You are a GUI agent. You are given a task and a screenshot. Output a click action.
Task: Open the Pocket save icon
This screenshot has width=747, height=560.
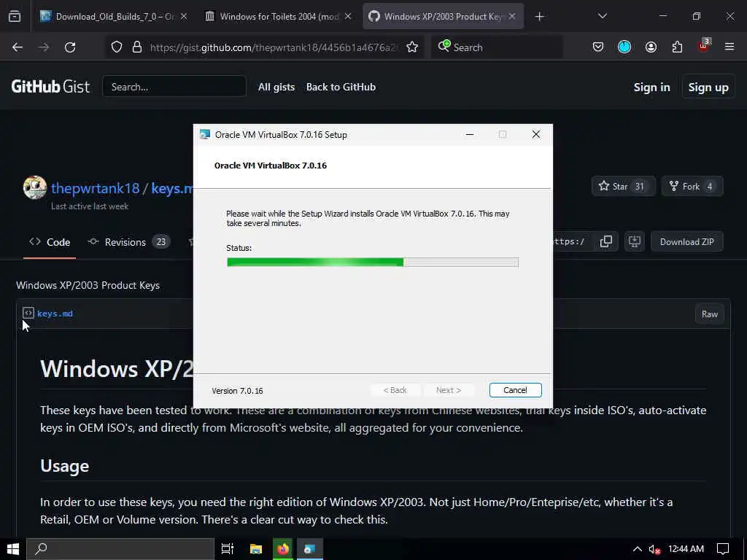click(598, 47)
